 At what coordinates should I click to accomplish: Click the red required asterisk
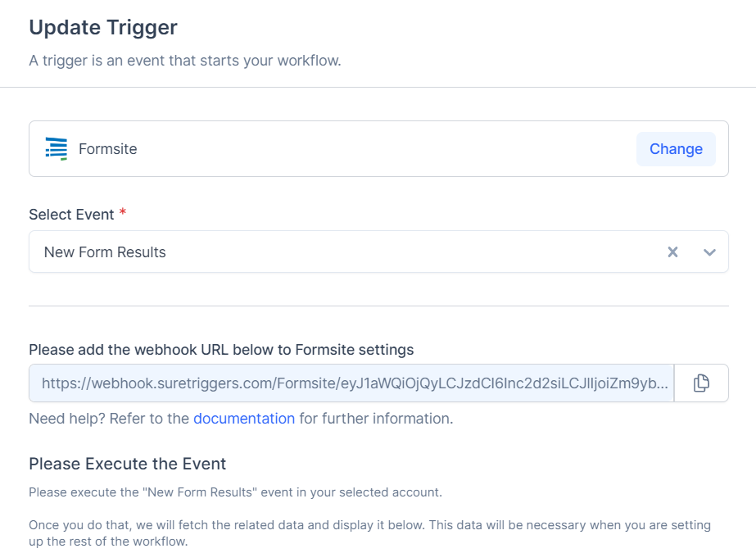(123, 213)
